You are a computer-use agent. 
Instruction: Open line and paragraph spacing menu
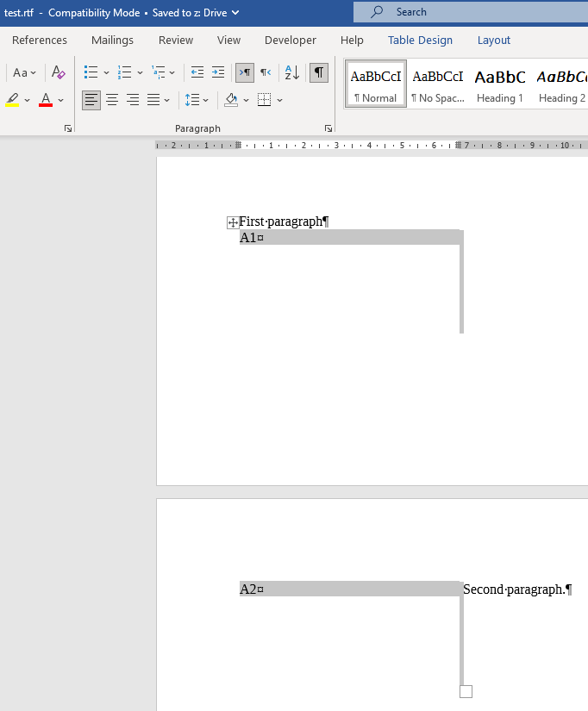(196, 100)
